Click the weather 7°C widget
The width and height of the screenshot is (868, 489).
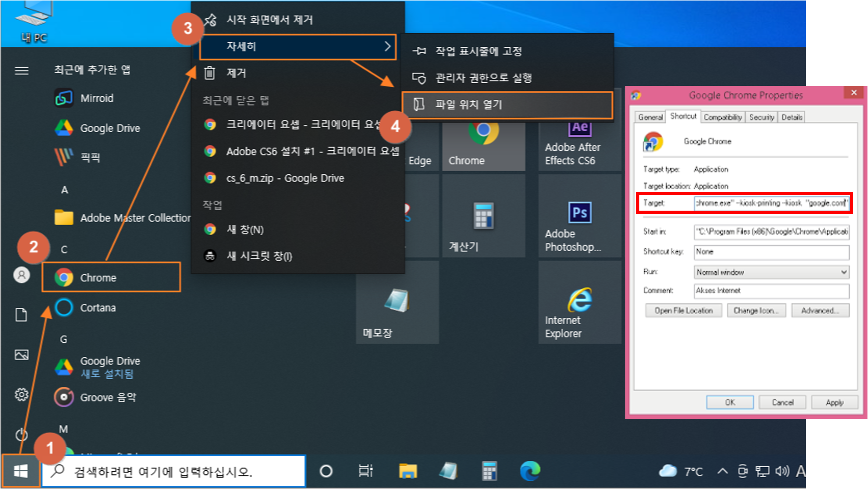click(x=681, y=471)
